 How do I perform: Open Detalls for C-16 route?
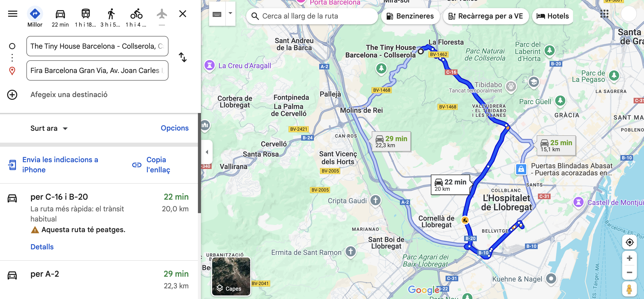(x=42, y=247)
